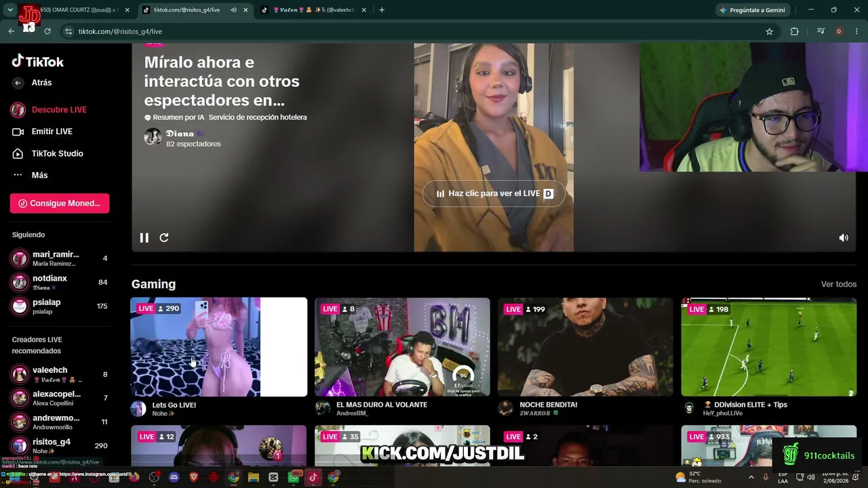This screenshot has height=488, width=868.
Task: Open OBS Studio from the taskbar
Action: [x=155, y=477]
